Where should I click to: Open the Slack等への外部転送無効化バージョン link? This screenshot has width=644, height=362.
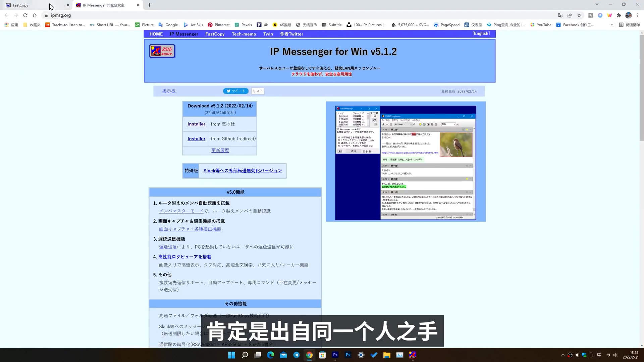click(243, 171)
